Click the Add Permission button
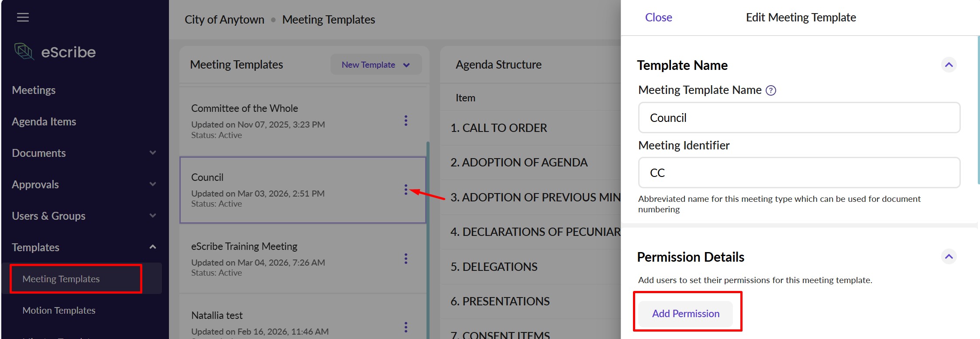The image size is (980, 339). [x=685, y=314]
